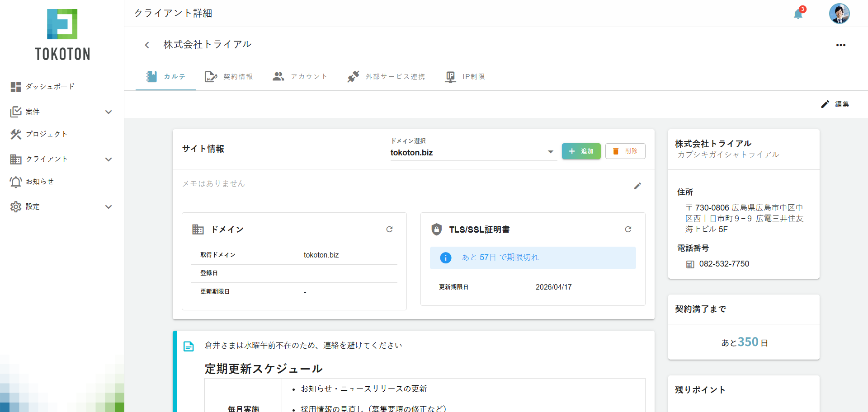
Task: Open the user profile avatar
Action: tap(839, 14)
